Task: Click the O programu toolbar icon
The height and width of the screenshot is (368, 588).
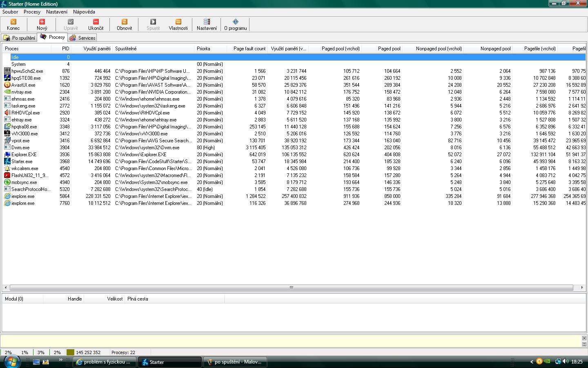Action: [235, 22]
